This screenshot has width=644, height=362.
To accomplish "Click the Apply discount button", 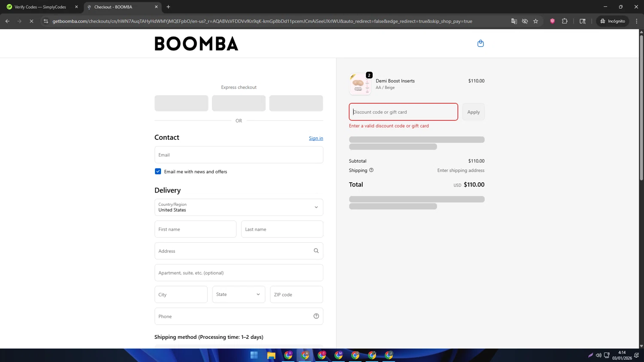I will point(474,112).
